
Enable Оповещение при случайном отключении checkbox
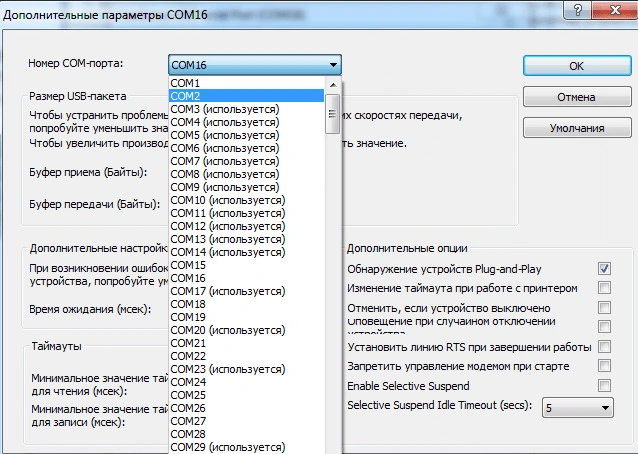click(604, 326)
